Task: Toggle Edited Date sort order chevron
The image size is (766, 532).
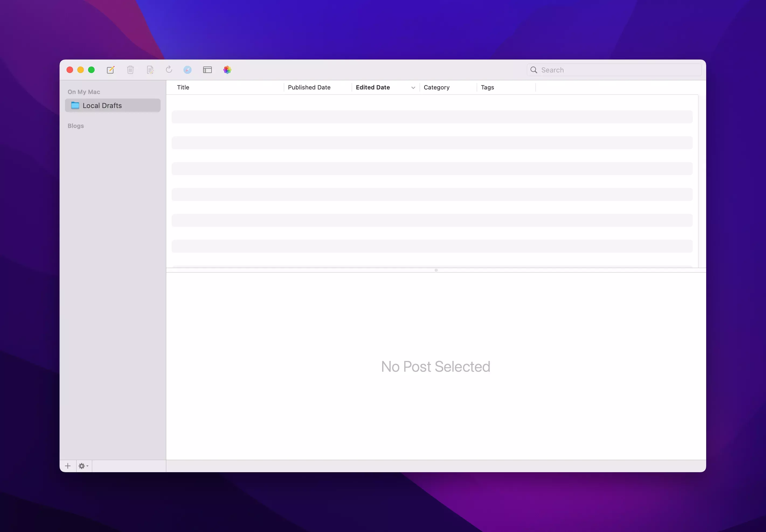Action: [413, 88]
